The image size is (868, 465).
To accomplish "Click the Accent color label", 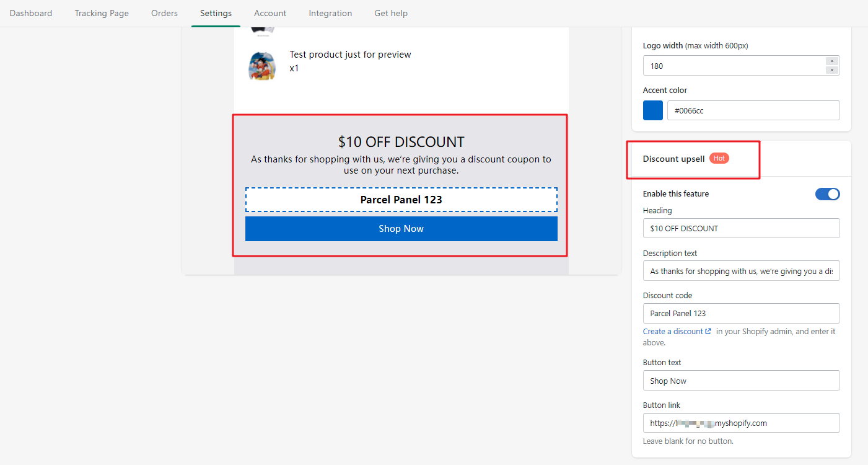I will pyautogui.click(x=665, y=91).
